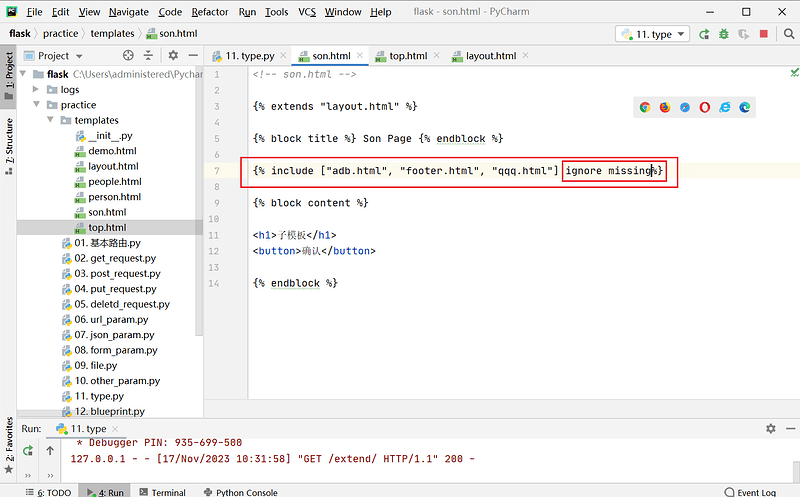This screenshot has height=497, width=800.
Task: Click the red Stop icon
Action: tap(764, 34)
